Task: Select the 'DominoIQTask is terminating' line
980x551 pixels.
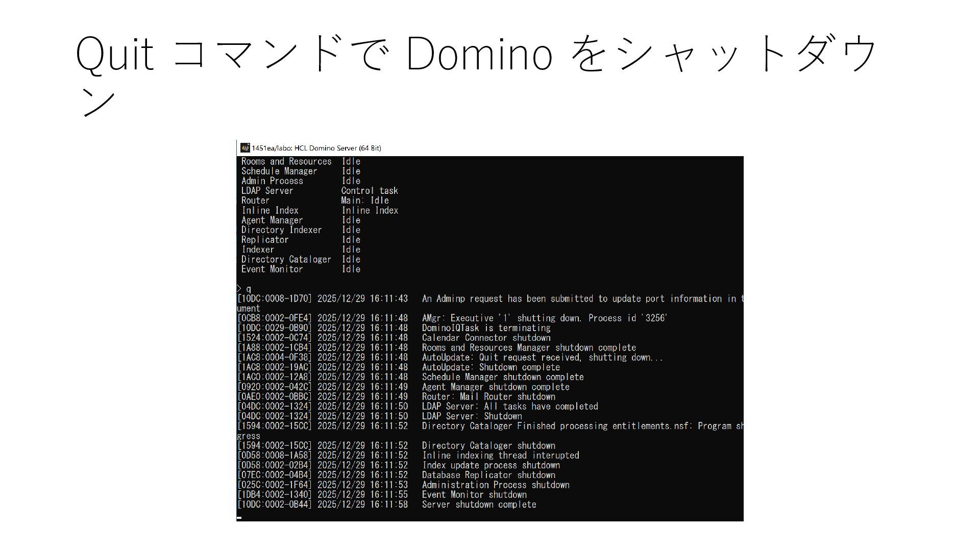Action: click(x=485, y=328)
